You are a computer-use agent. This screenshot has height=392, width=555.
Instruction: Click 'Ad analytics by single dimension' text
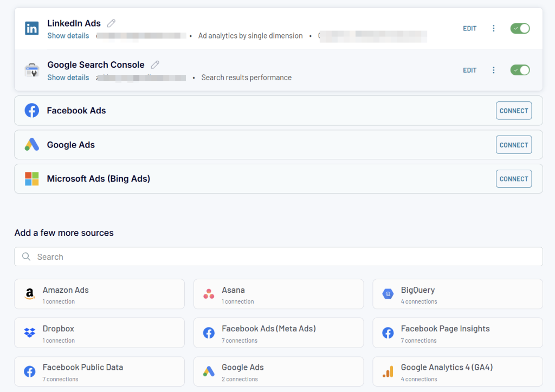[250, 36]
